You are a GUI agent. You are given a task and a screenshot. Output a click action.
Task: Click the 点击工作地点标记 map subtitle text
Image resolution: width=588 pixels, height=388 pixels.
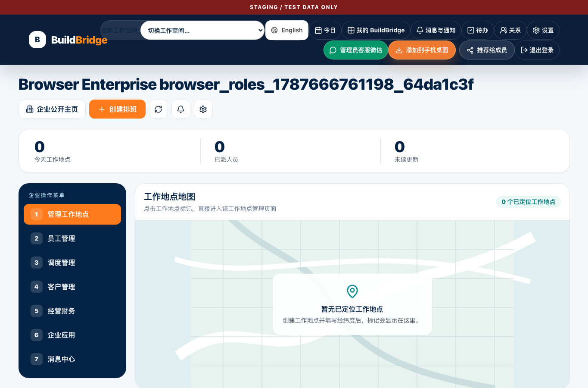point(210,209)
